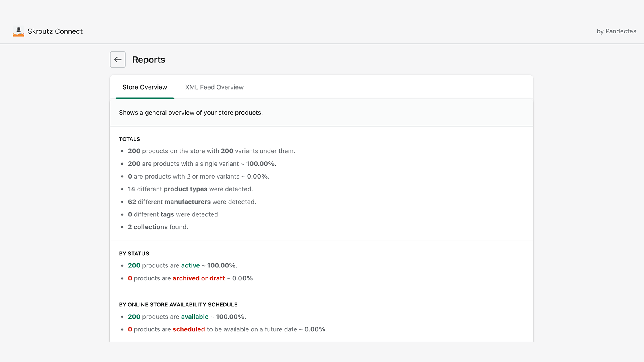Select the Store Overview tab
The height and width of the screenshot is (362, 644).
tap(144, 87)
